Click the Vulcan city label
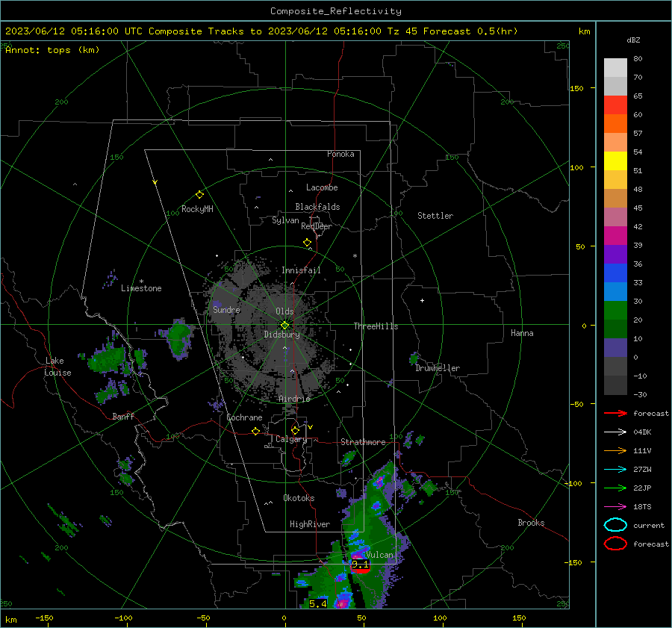The width and height of the screenshot is (672, 628). pyautogui.click(x=379, y=555)
